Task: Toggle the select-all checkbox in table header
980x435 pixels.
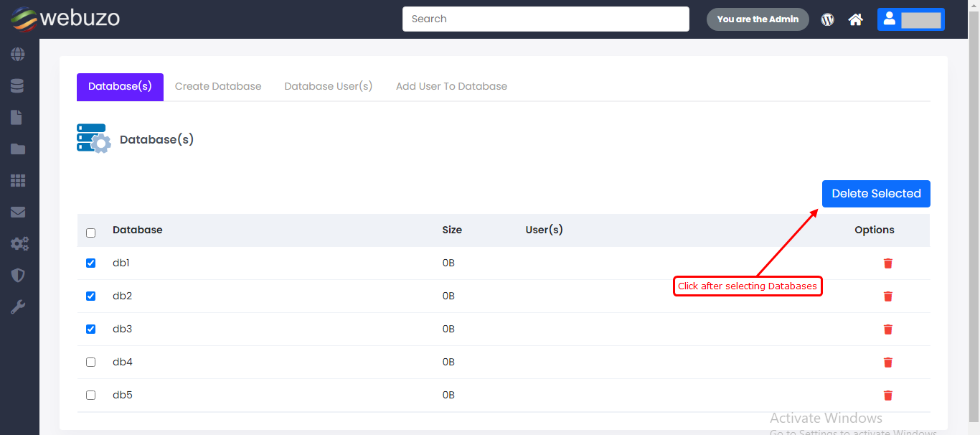Action: pyautogui.click(x=91, y=233)
